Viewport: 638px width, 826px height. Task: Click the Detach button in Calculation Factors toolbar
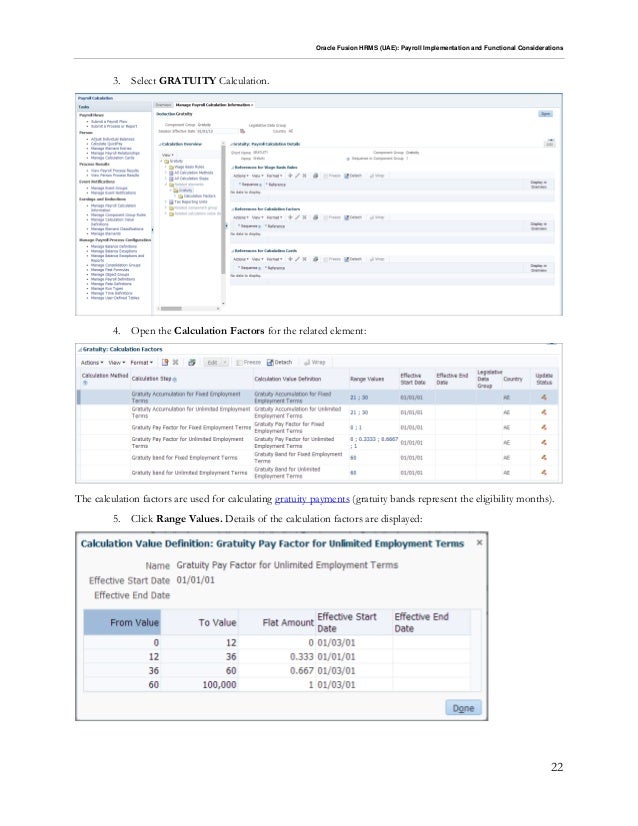tap(279, 362)
